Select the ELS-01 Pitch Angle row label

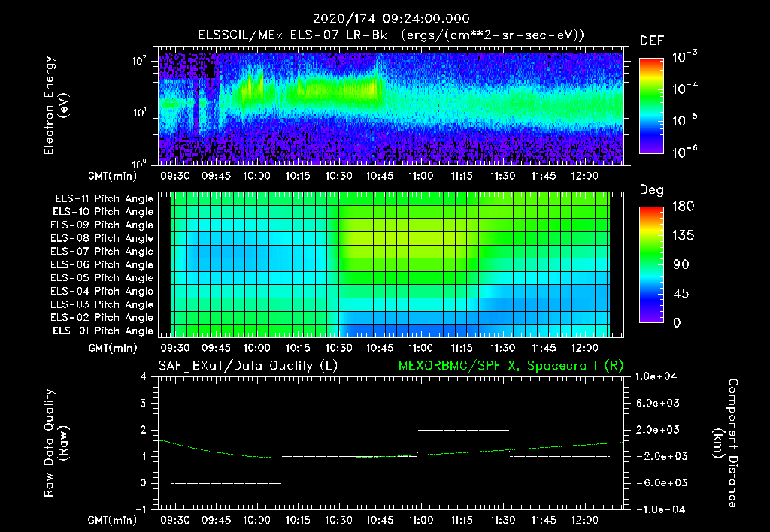(x=103, y=331)
